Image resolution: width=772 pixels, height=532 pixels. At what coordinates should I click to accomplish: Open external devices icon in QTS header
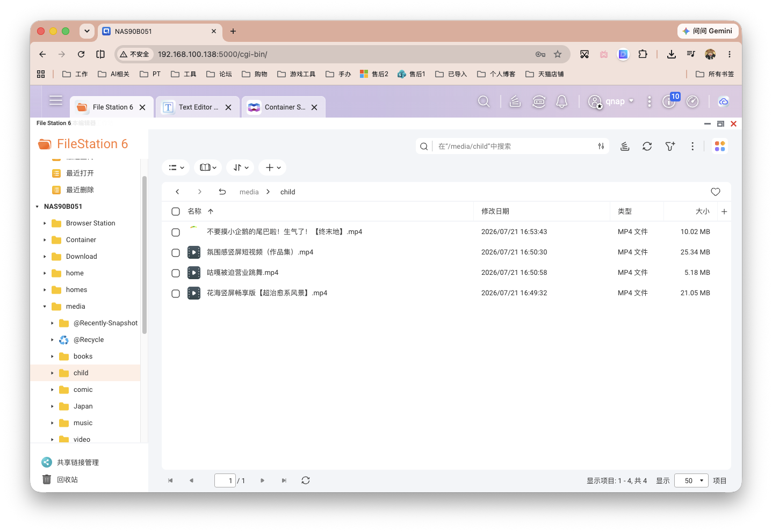(539, 101)
